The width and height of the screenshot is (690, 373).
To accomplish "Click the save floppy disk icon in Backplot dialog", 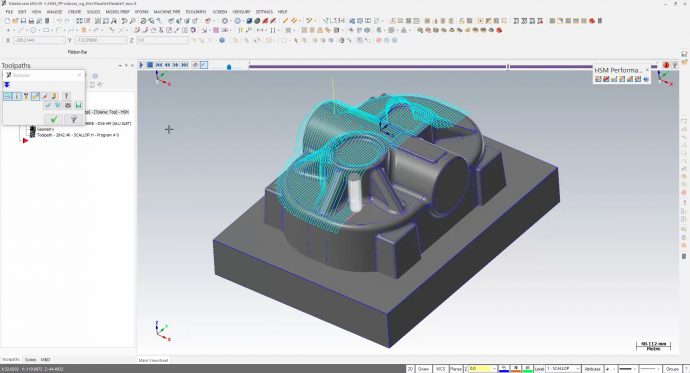I will 78,106.
